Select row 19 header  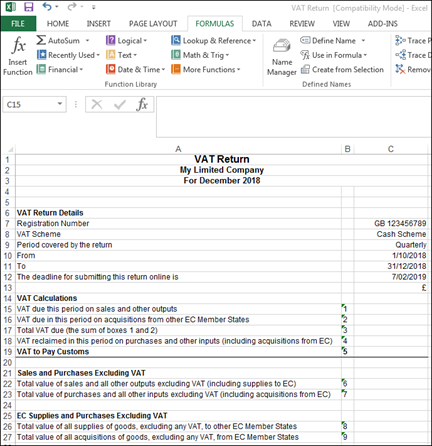[x=8, y=352]
